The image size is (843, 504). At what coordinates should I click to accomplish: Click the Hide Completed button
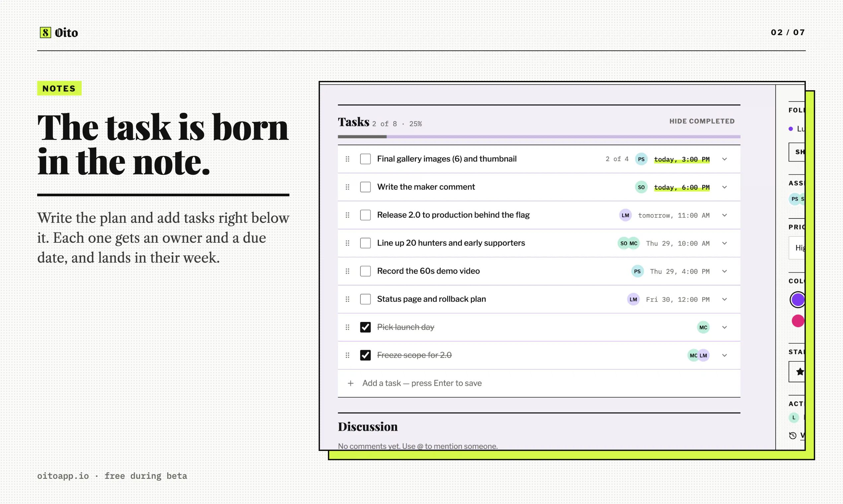tap(702, 121)
